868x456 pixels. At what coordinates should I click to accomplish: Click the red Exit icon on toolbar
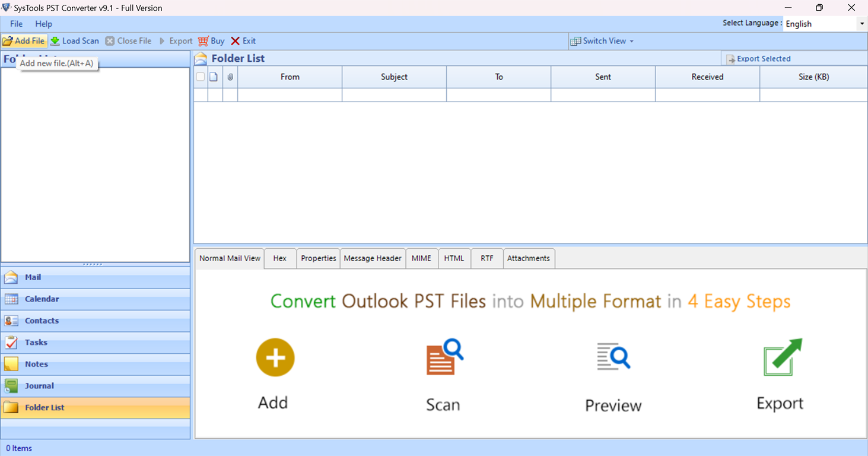coord(235,40)
